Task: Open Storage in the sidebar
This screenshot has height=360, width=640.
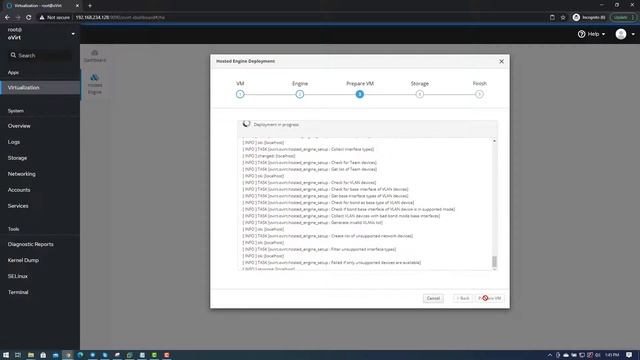Action: [x=17, y=158]
